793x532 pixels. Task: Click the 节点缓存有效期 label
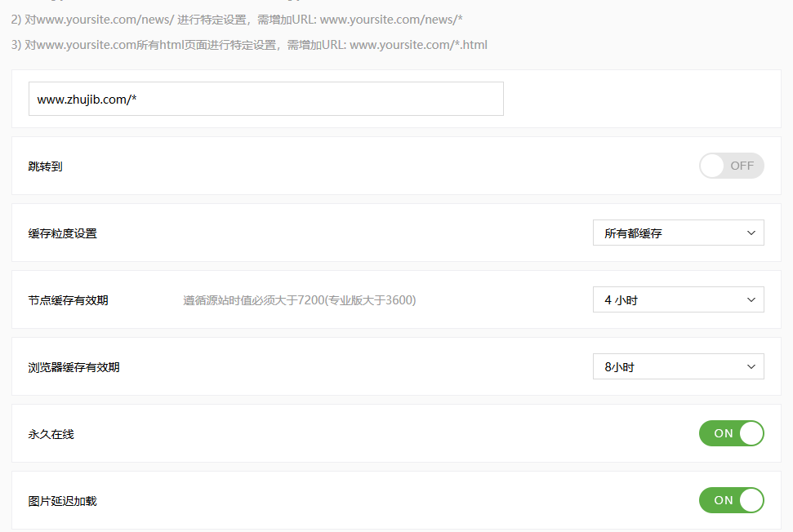tap(68, 300)
